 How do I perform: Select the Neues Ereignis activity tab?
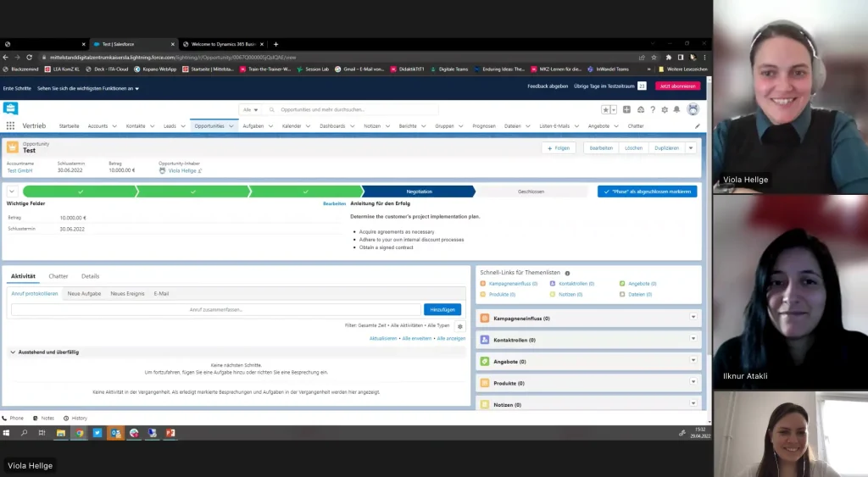pos(127,294)
